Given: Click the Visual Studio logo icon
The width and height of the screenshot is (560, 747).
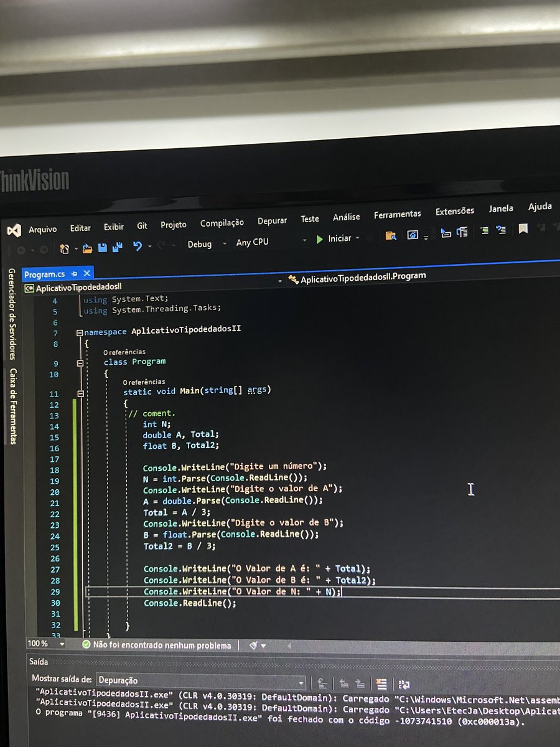Looking at the screenshot, I should [14, 231].
